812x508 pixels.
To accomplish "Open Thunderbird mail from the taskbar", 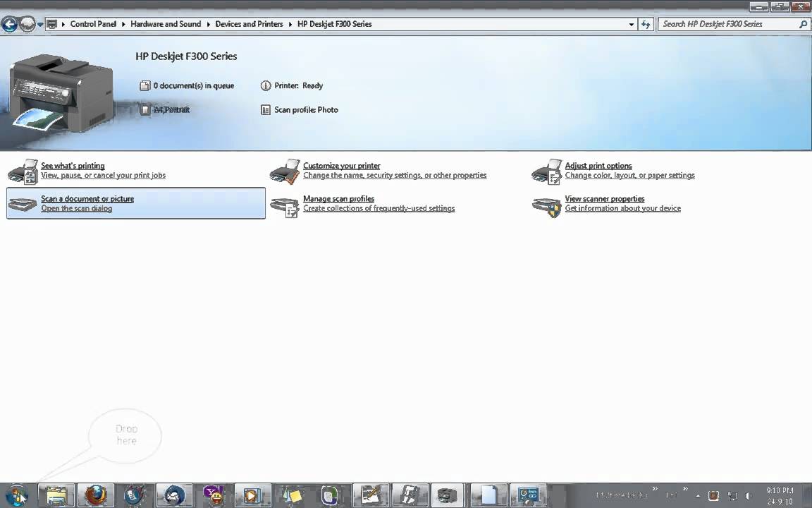I will 175,495.
